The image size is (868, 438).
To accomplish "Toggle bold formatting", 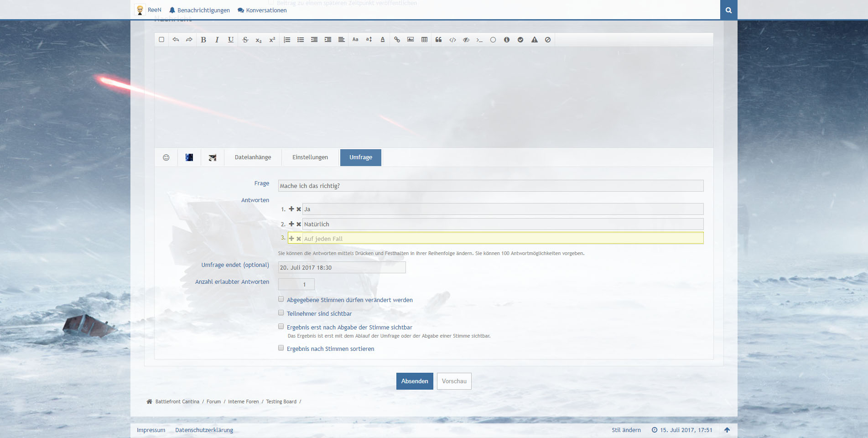I will pos(203,40).
